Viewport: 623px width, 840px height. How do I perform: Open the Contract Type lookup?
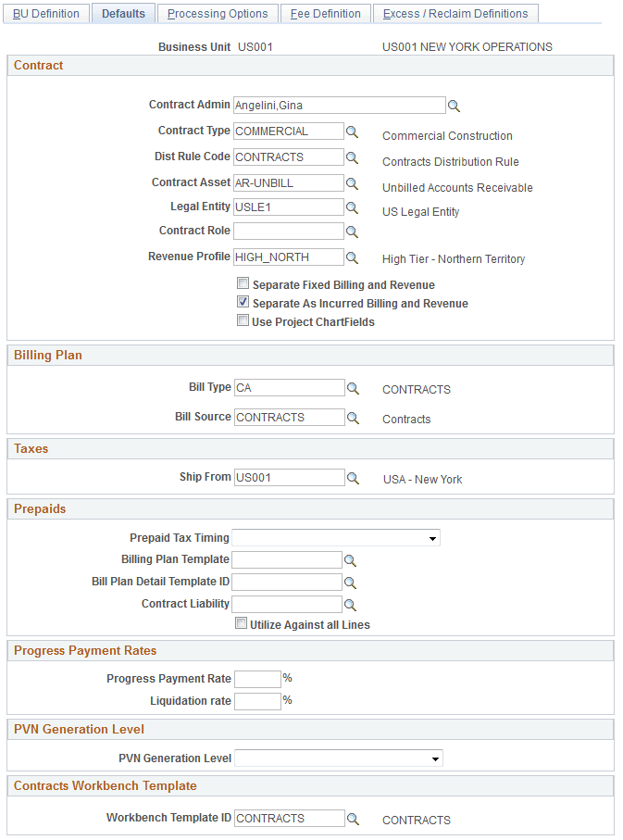[x=353, y=132]
